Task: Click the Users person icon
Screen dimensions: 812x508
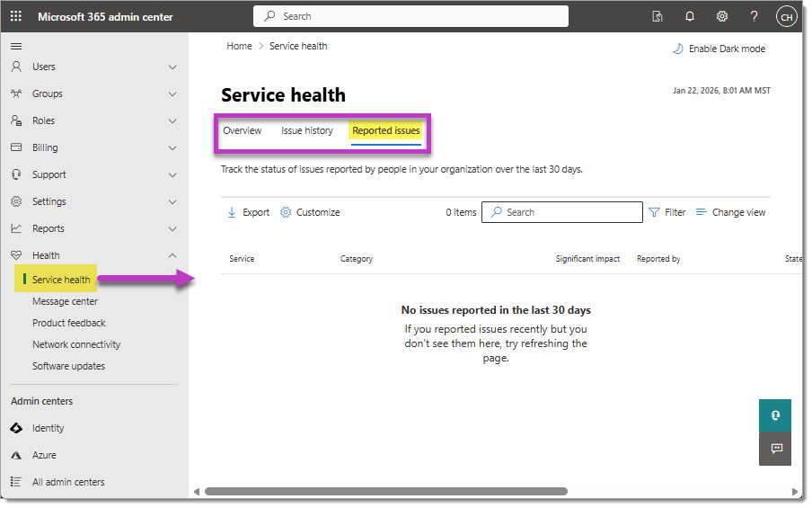Action: [16, 67]
